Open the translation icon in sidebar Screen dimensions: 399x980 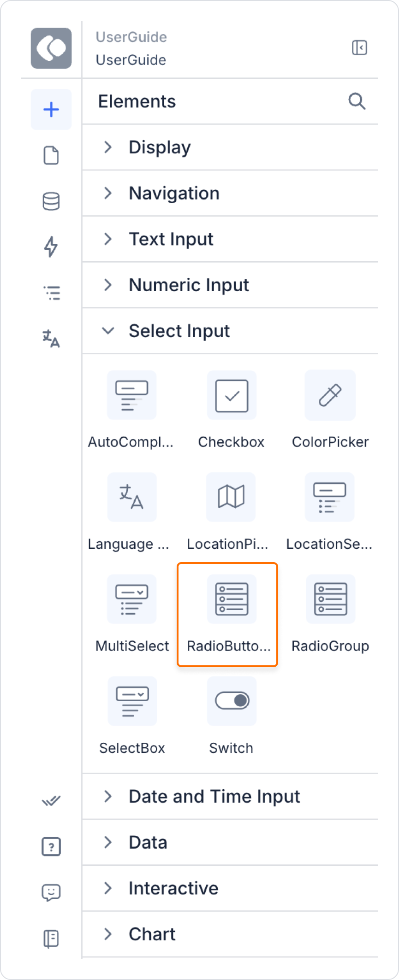[51, 339]
